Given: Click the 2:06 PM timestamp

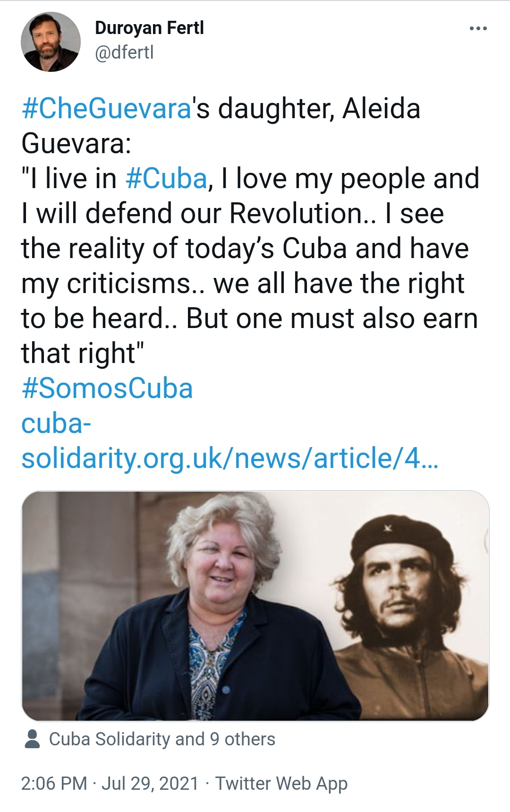Looking at the screenshot, I should click(54, 783).
